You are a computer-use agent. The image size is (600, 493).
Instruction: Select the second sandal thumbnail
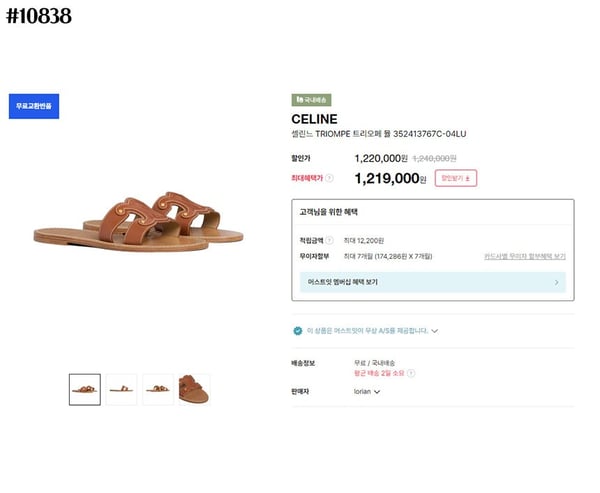(121, 388)
